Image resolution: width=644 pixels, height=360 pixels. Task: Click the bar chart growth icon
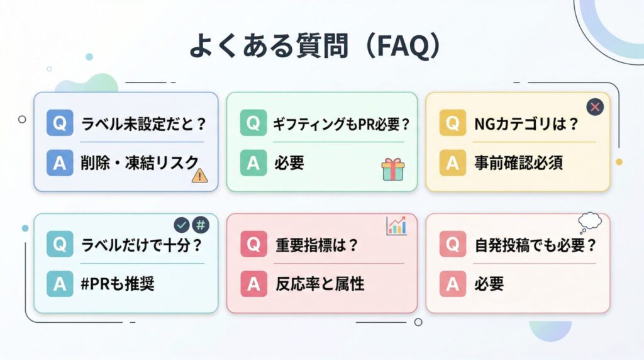click(x=396, y=226)
